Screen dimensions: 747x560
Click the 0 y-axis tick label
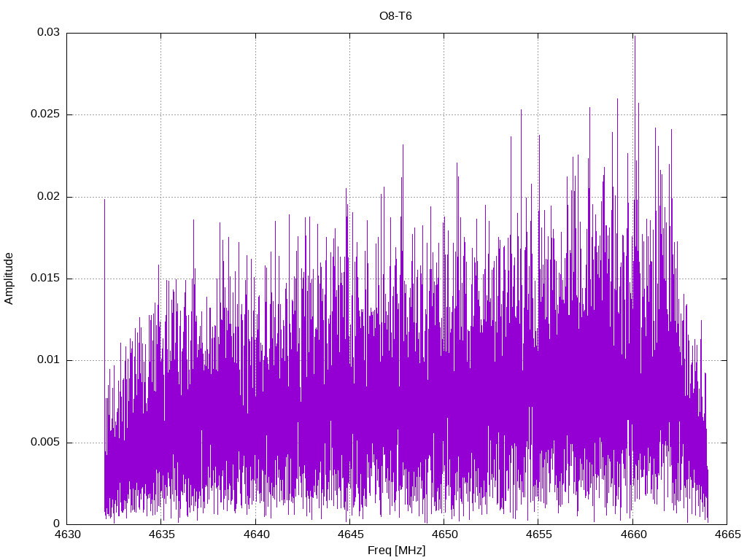click(57, 524)
